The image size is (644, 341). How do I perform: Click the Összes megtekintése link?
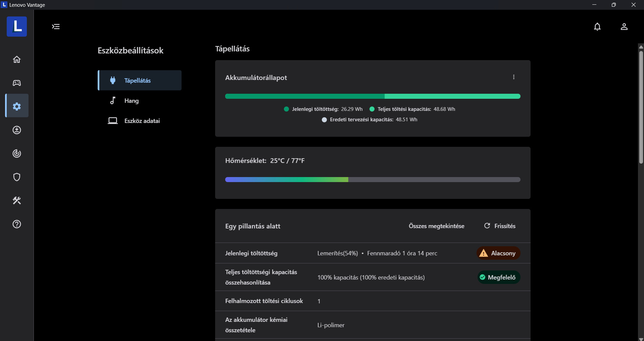coord(436,226)
